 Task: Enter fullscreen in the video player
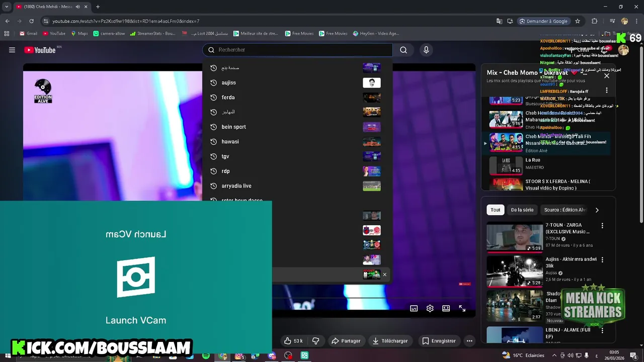coord(462,309)
